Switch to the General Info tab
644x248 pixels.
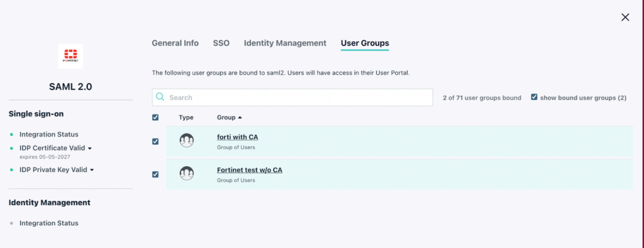click(175, 43)
